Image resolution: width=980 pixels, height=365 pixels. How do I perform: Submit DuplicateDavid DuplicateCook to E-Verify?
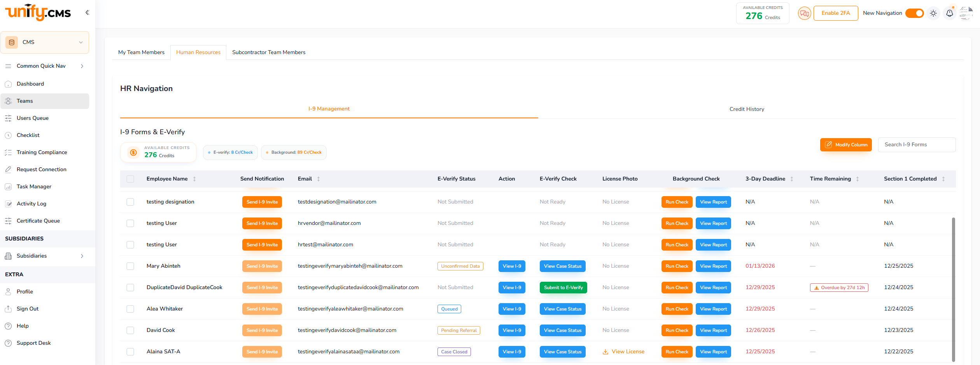563,287
